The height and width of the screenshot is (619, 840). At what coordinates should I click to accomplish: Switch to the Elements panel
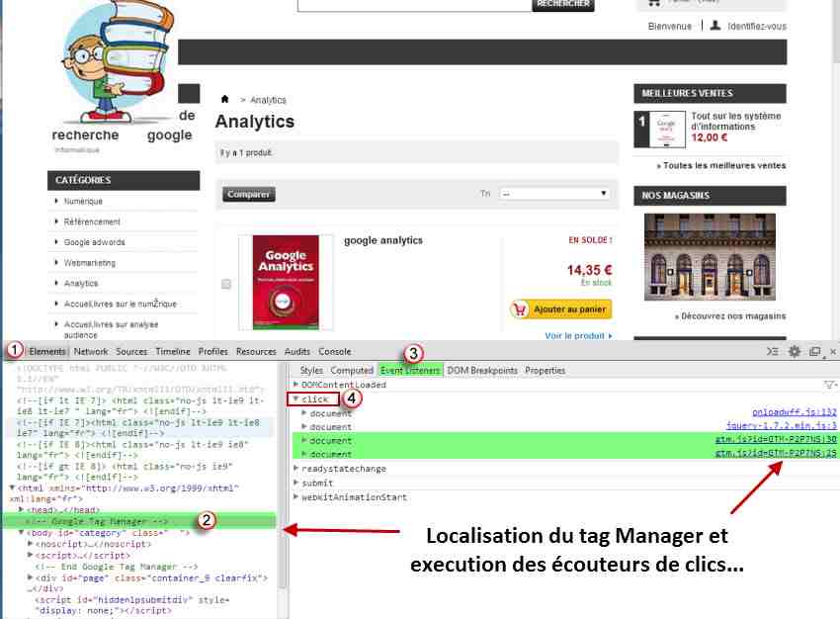pos(47,352)
